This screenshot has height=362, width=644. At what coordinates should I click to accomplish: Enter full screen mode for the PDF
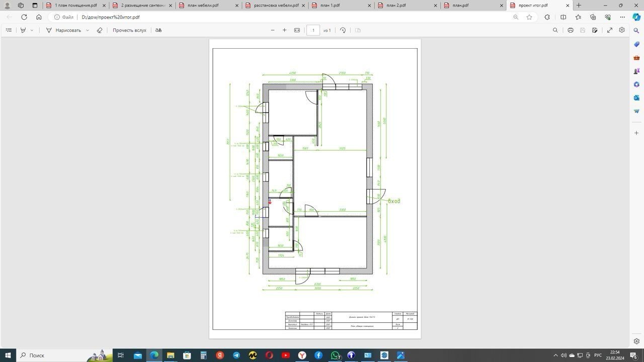(x=610, y=30)
